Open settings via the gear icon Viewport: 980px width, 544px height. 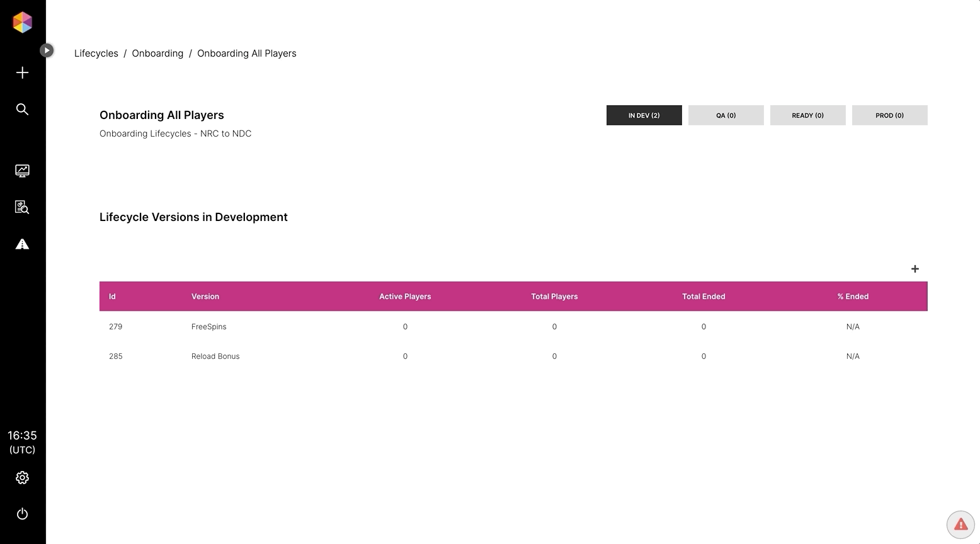click(x=22, y=478)
